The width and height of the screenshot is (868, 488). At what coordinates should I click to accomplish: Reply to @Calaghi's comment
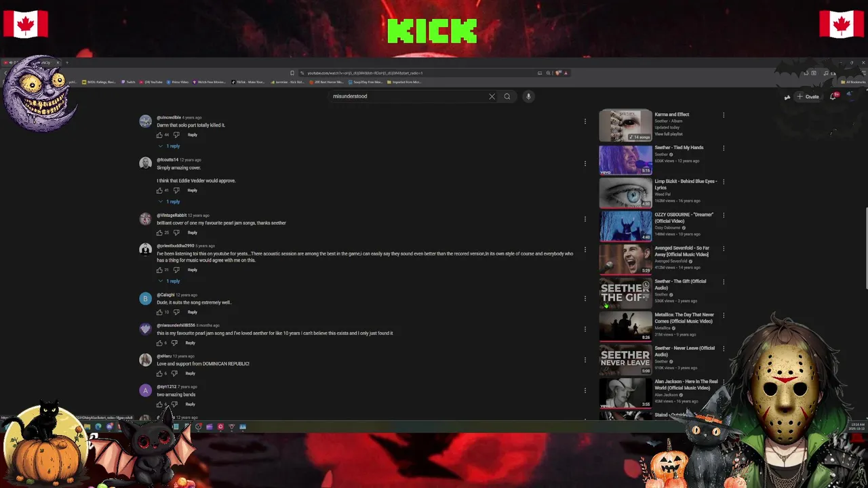click(x=193, y=312)
